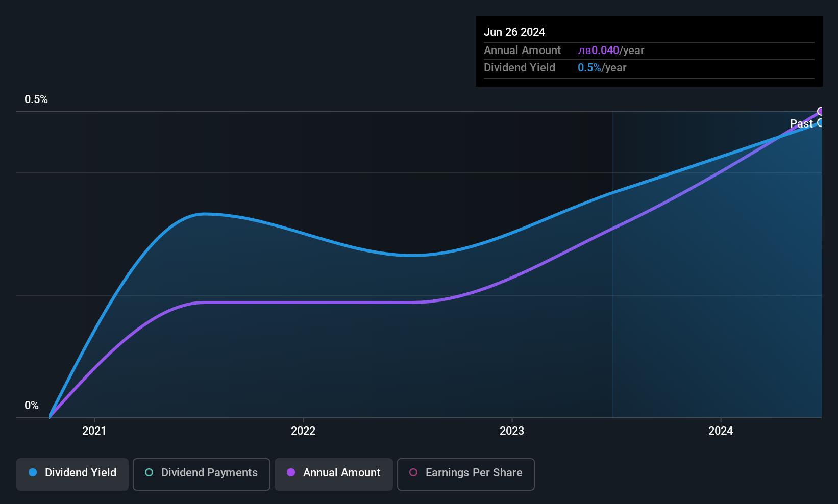Click the Jun 26 2024 tooltip date

(514, 32)
